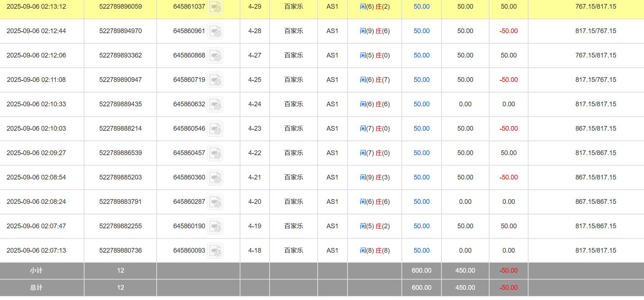Open blue 50.00 link in highlighted row 4-29

point(421,7)
